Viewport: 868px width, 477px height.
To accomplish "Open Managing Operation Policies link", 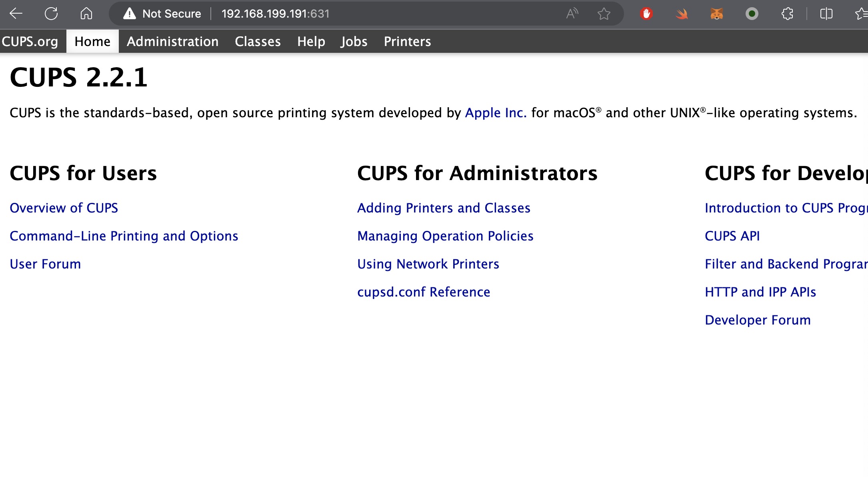I will (x=445, y=236).
